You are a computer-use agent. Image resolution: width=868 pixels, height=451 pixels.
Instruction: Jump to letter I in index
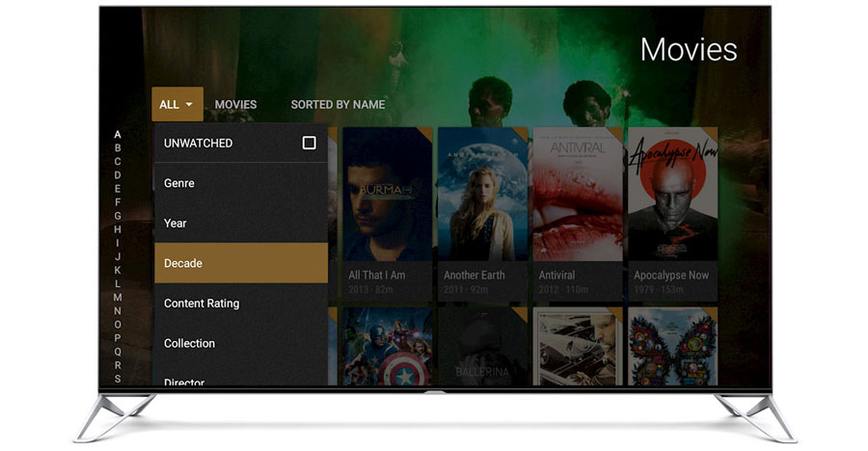(118, 243)
